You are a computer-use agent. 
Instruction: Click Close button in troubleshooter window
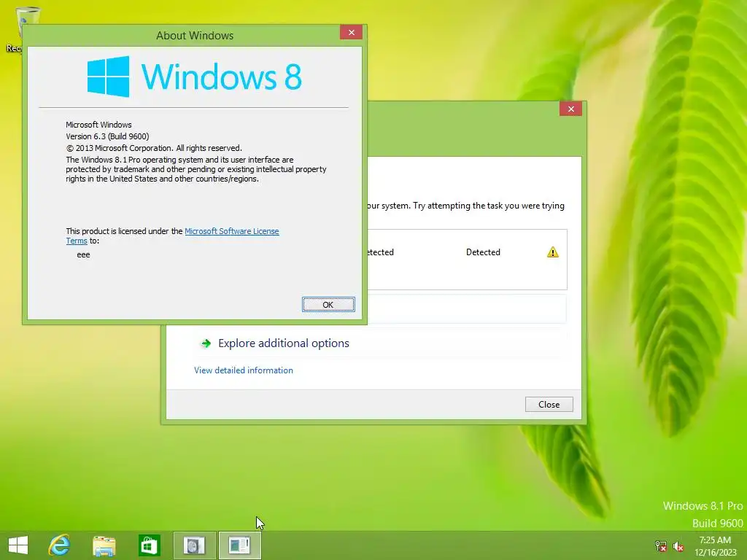pyautogui.click(x=549, y=404)
